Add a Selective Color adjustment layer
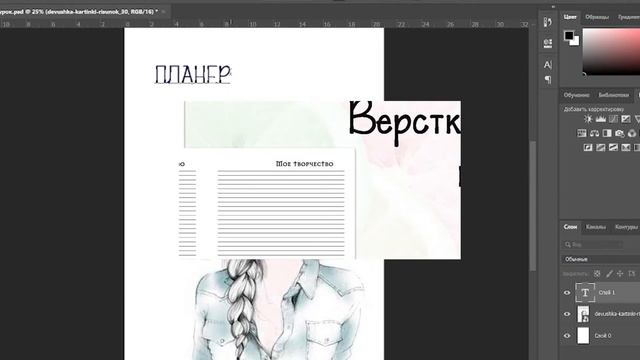Image resolution: width=640 pixels, height=360 pixels. (x=626, y=147)
